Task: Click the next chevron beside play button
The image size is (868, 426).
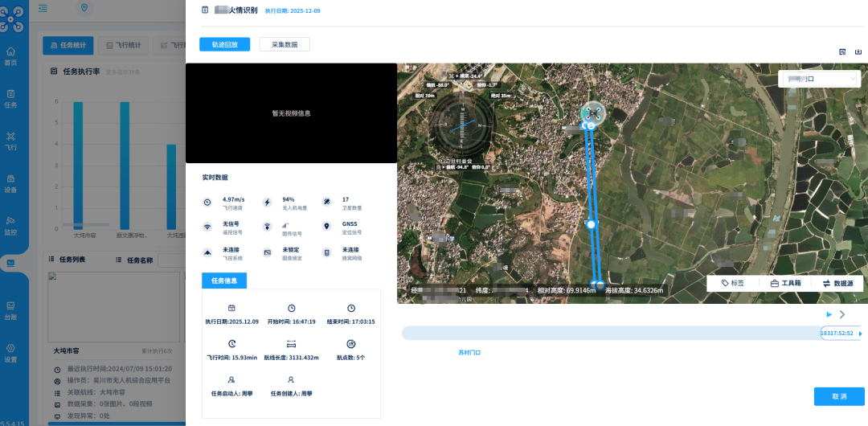Action: pyautogui.click(x=842, y=314)
